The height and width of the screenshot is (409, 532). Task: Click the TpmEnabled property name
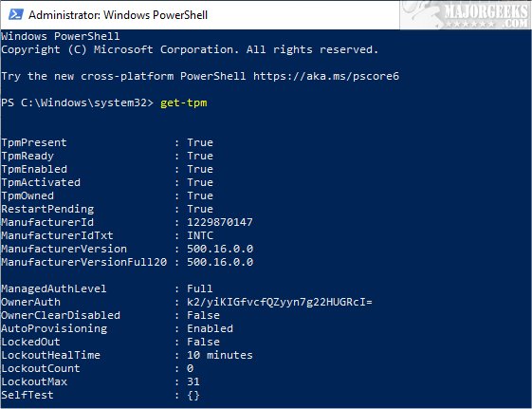(34, 169)
